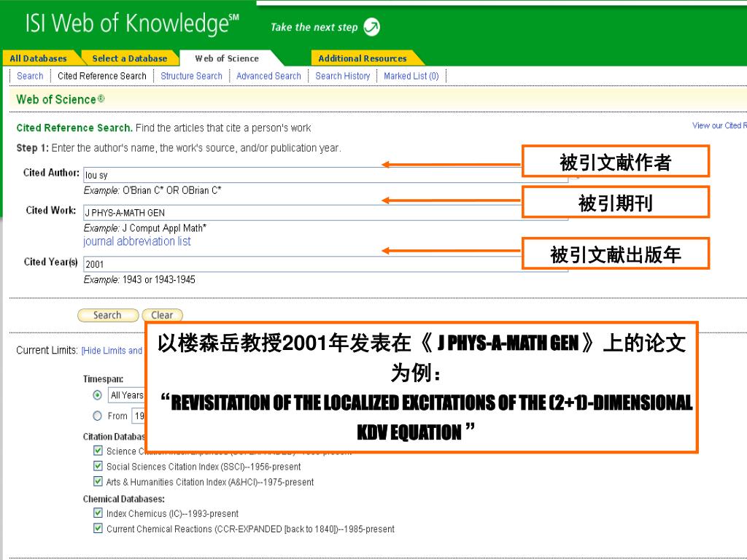Click the yellow Search button

coord(108,315)
